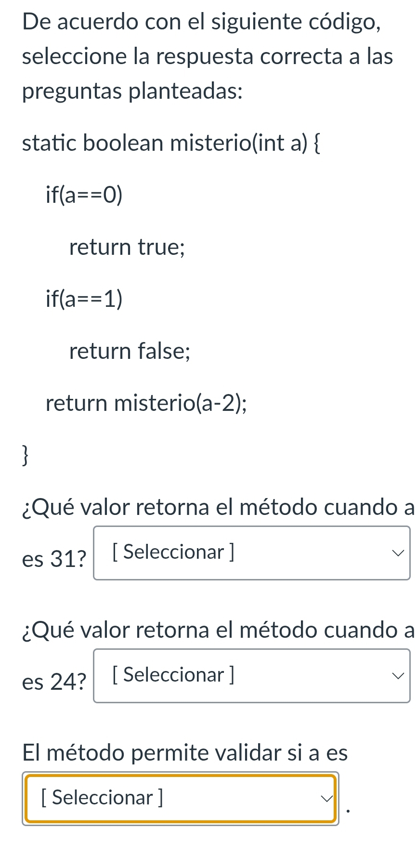Click the "if(a==0)" code line
The image size is (417, 868).
point(84,195)
